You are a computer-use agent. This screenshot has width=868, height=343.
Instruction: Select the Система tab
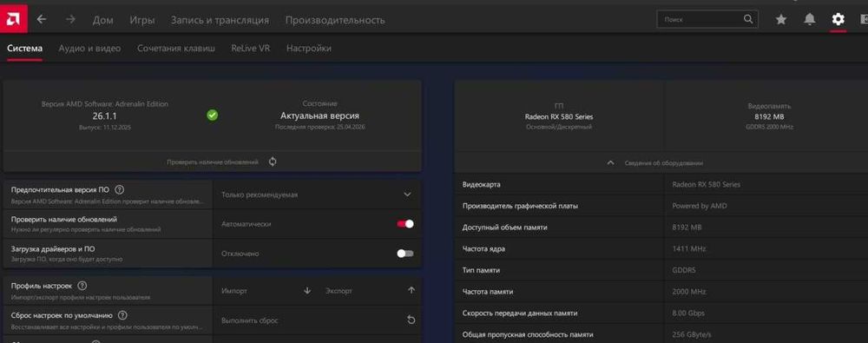point(24,49)
